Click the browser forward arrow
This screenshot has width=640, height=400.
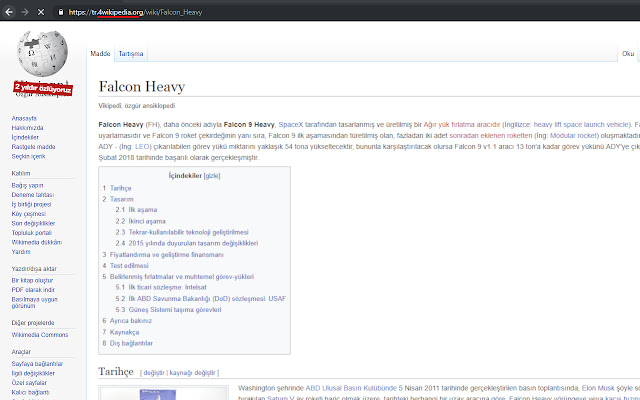[x=25, y=12]
